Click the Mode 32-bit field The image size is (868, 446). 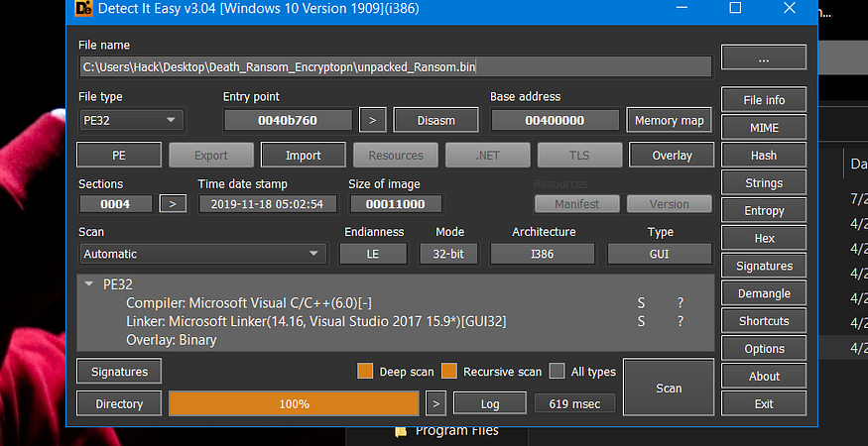click(449, 254)
